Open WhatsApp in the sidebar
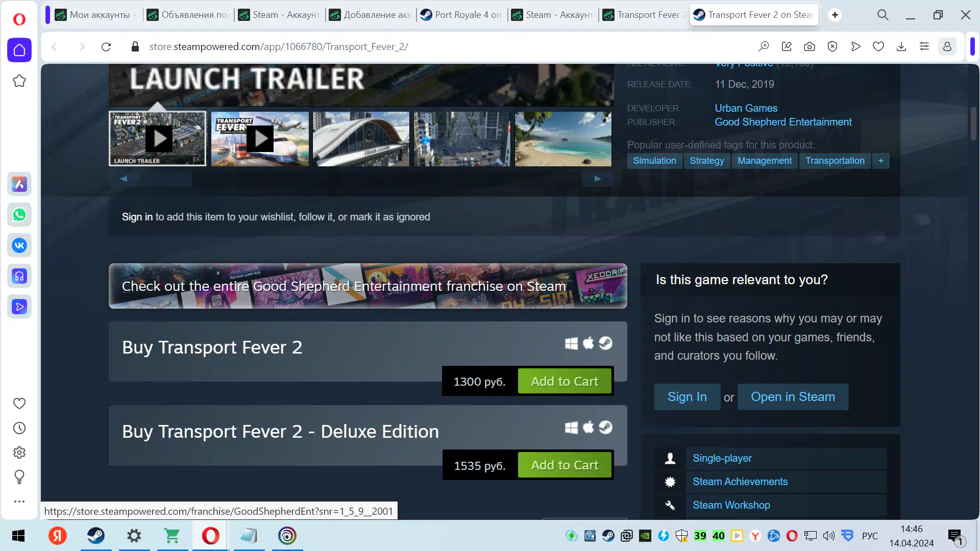The image size is (980, 551). 19,215
